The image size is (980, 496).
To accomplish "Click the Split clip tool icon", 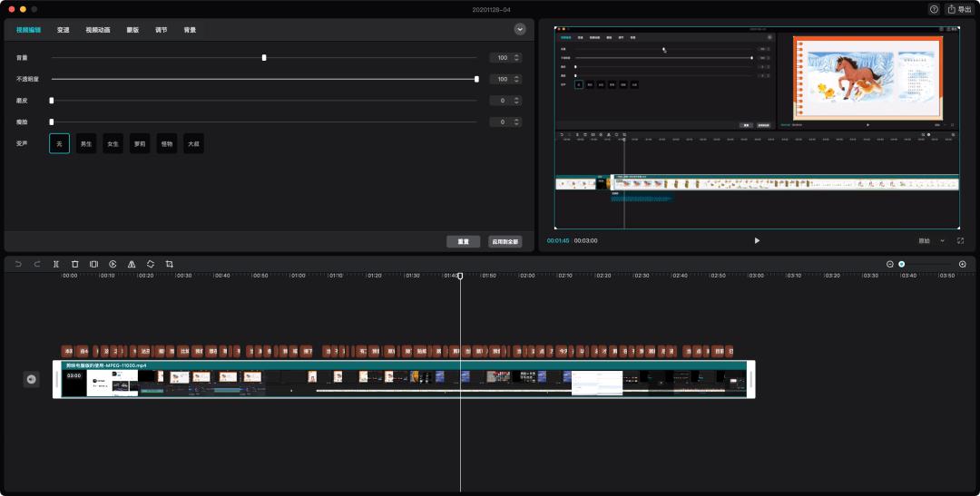I will tap(56, 264).
